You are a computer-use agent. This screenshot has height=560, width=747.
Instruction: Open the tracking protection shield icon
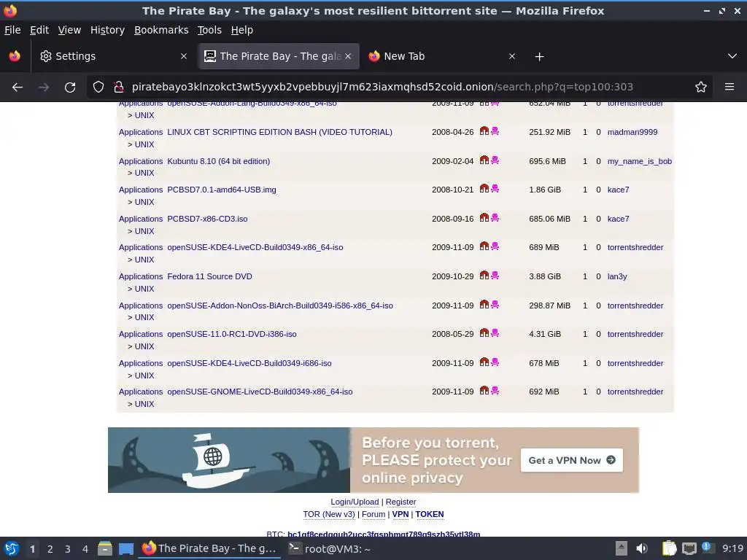point(98,87)
